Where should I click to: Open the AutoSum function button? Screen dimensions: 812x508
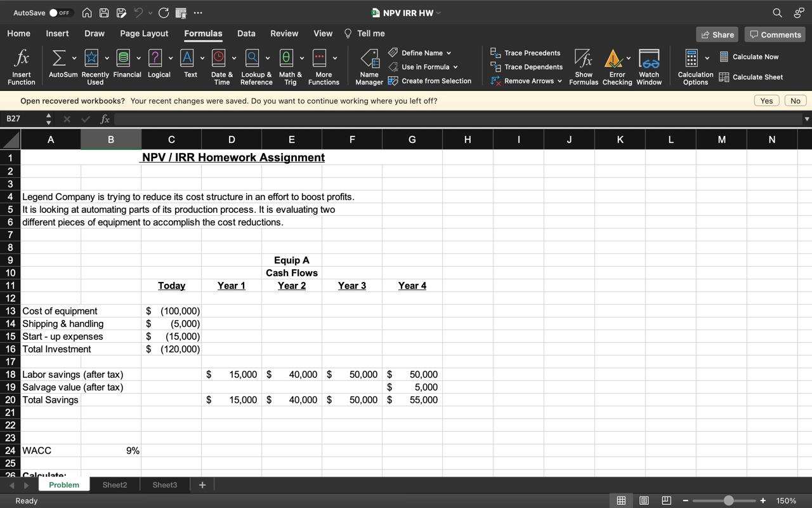pos(58,58)
